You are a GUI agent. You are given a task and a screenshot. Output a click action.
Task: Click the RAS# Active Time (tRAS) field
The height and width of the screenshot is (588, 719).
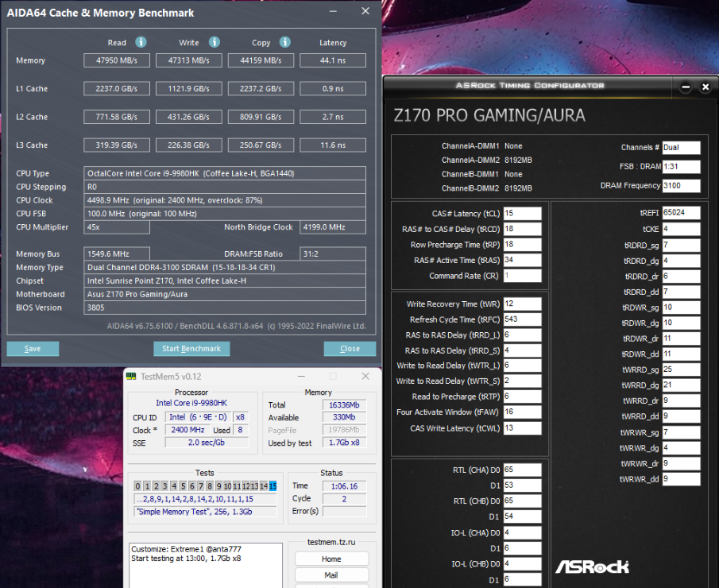pos(522,260)
